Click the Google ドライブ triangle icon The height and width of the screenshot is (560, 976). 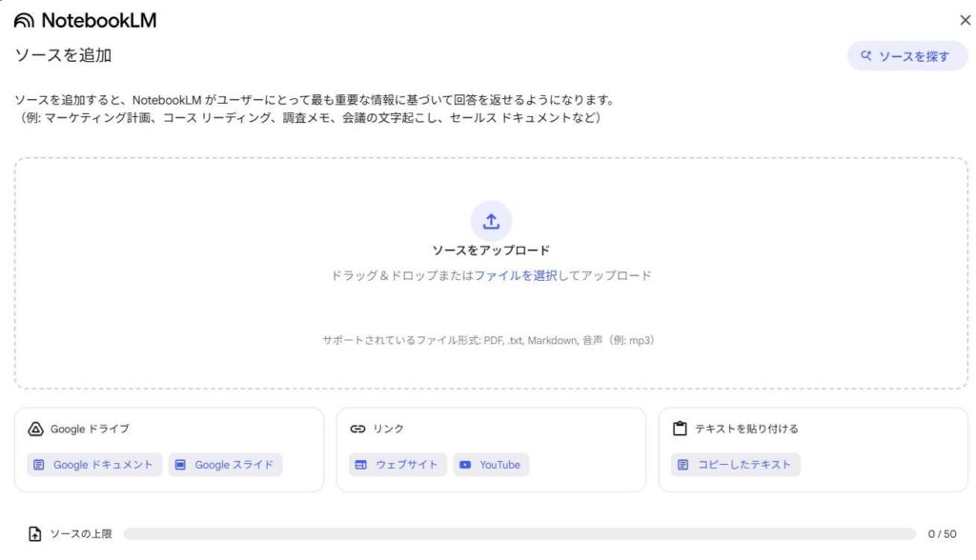pyautogui.click(x=35, y=429)
